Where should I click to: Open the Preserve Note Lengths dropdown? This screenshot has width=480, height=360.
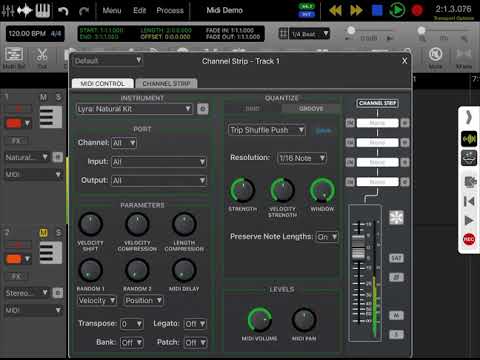[x=327, y=237]
